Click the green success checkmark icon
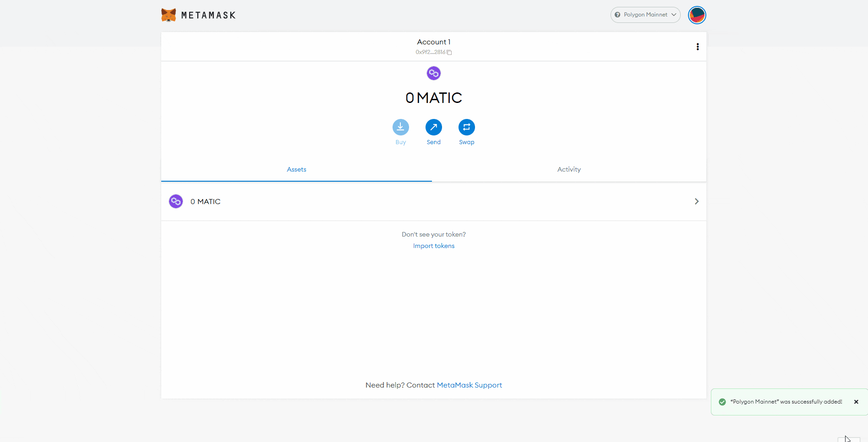The image size is (868, 442). [722, 402]
